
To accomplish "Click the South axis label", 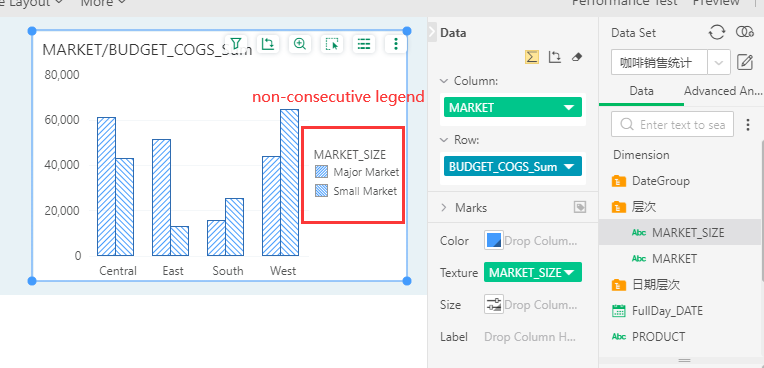I will coord(228,271).
